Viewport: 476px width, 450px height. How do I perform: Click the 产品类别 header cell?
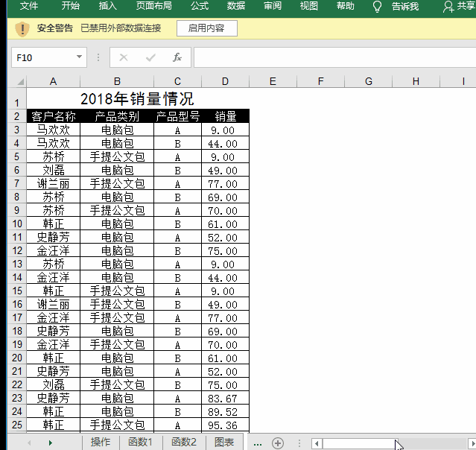117,116
